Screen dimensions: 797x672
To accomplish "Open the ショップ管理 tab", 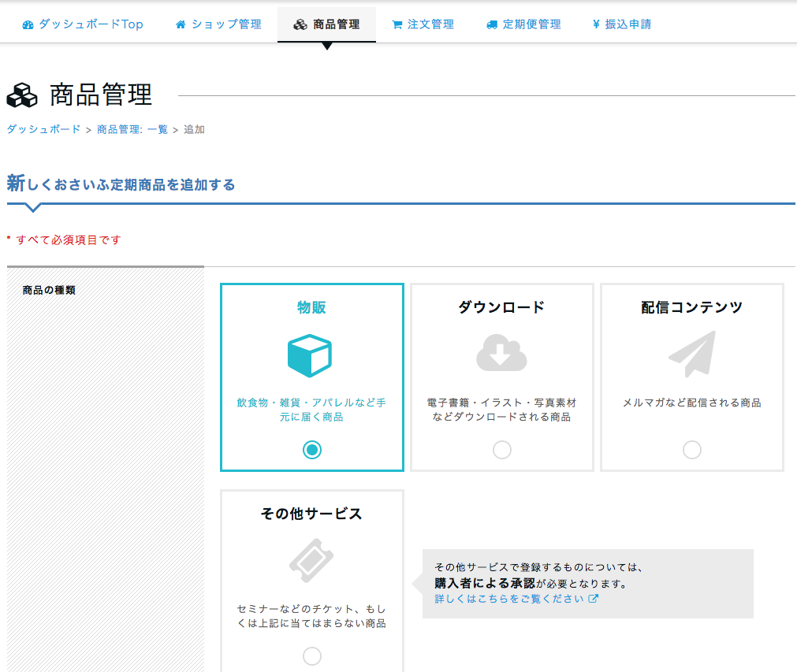I will [218, 24].
